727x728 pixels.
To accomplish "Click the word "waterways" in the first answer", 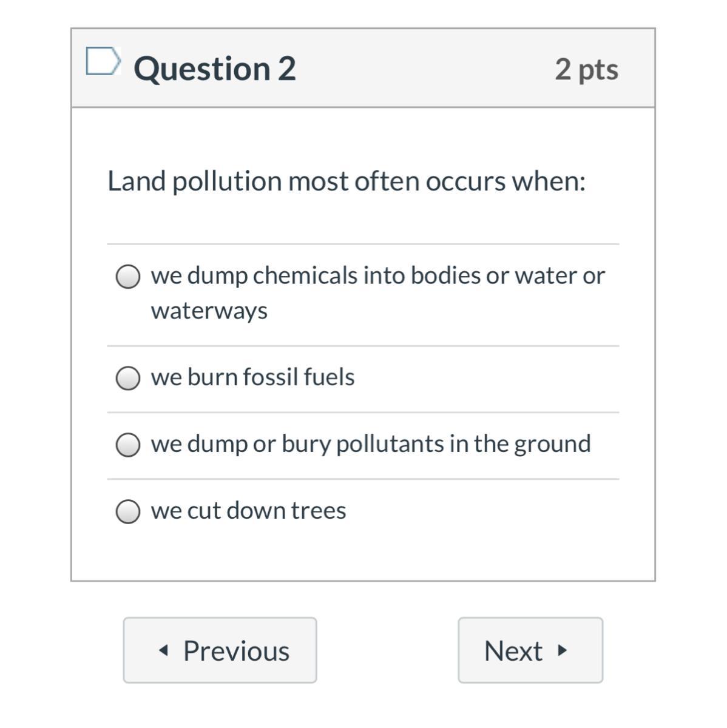I will coord(209,311).
